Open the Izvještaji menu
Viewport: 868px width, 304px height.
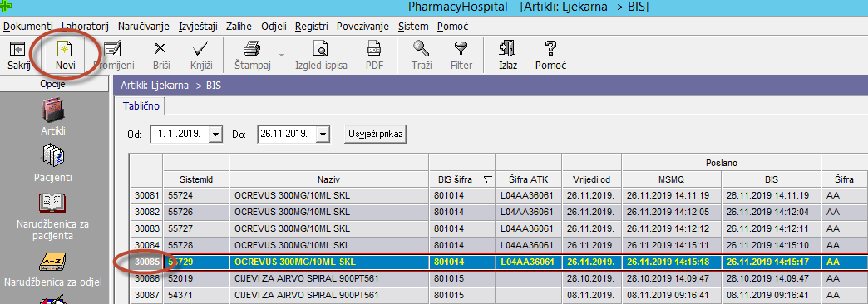coord(198,26)
